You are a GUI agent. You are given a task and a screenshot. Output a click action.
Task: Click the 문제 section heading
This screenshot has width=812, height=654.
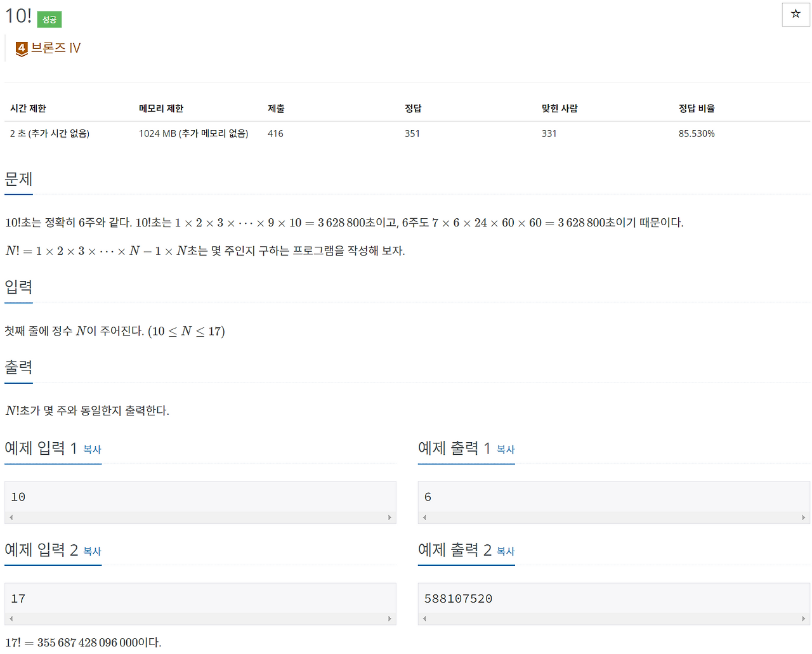[x=18, y=179]
